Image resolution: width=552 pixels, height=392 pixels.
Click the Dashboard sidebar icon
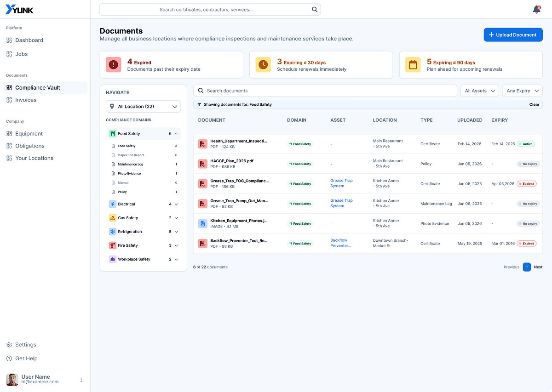pyautogui.click(x=9, y=40)
